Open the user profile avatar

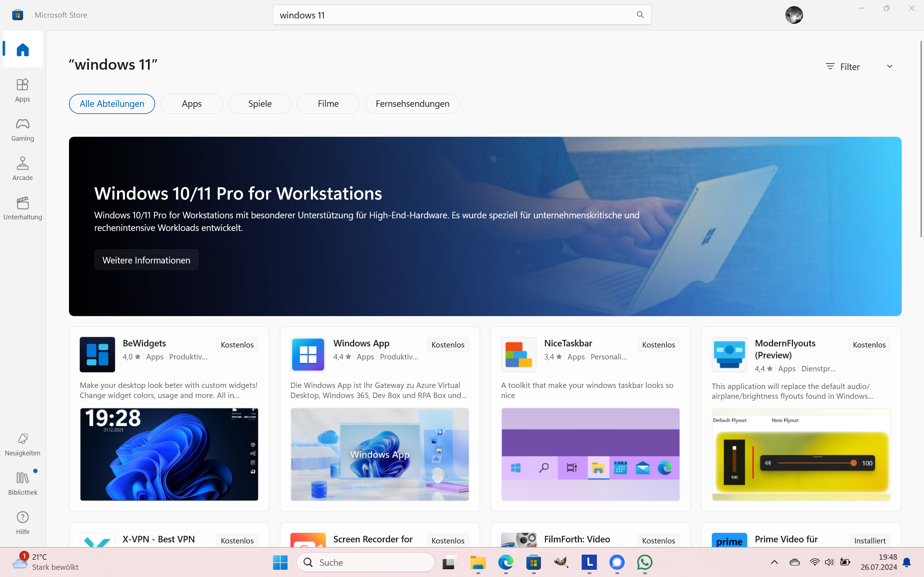click(794, 15)
